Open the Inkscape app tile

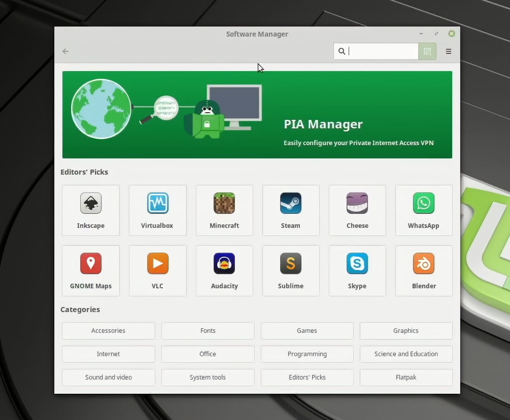(91, 210)
